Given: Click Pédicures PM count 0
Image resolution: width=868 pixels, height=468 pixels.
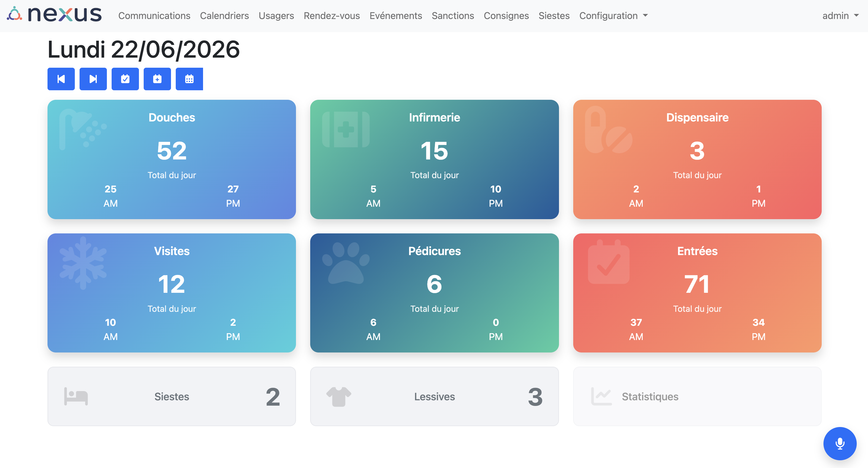Looking at the screenshot, I should point(496,322).
